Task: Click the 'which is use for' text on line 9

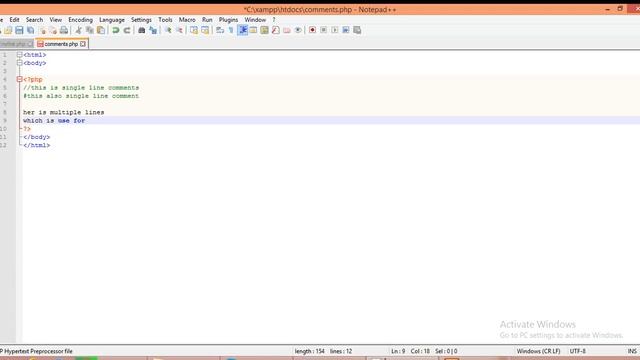Action: point(54,120)
